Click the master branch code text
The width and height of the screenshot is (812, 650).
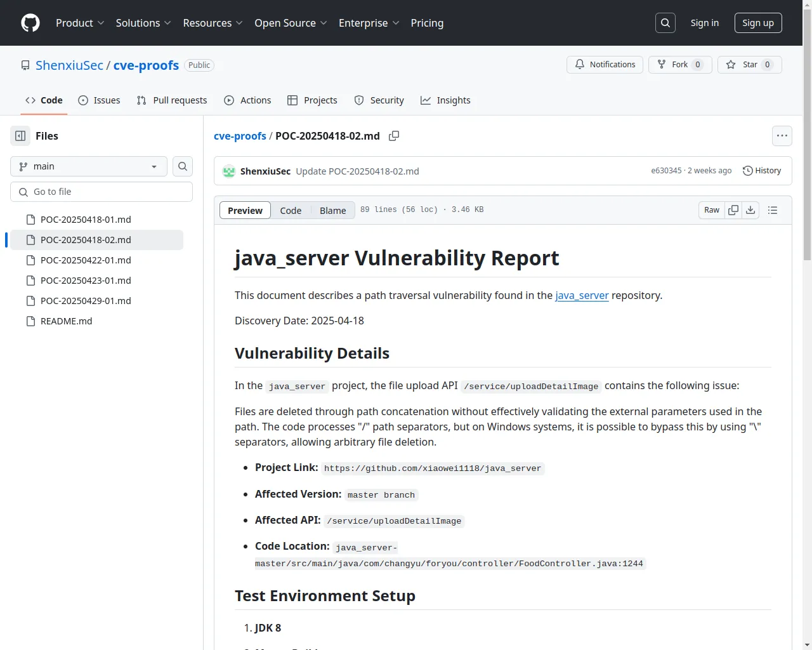(381, 495)
